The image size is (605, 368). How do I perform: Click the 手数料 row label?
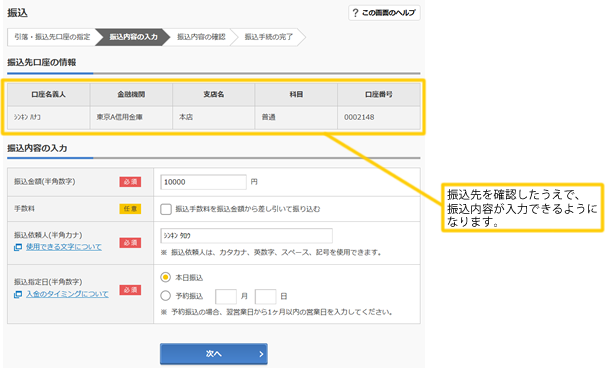click(24, 209)
